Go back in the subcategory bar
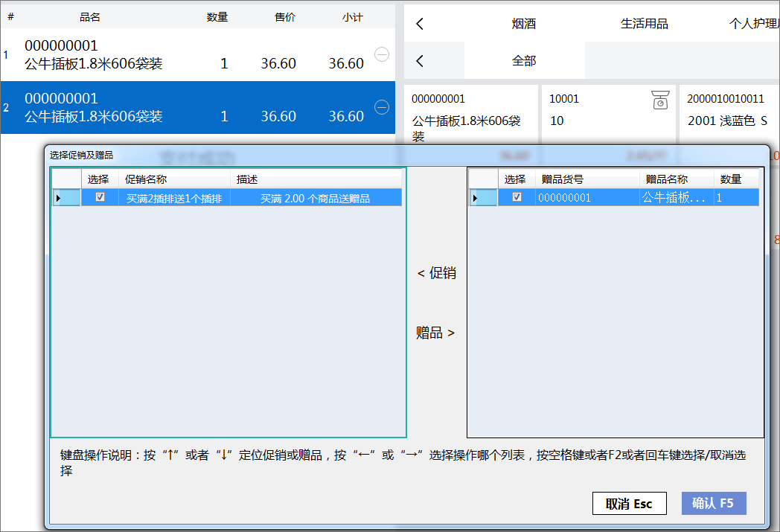The image size is (780, 532). (420, 61)
